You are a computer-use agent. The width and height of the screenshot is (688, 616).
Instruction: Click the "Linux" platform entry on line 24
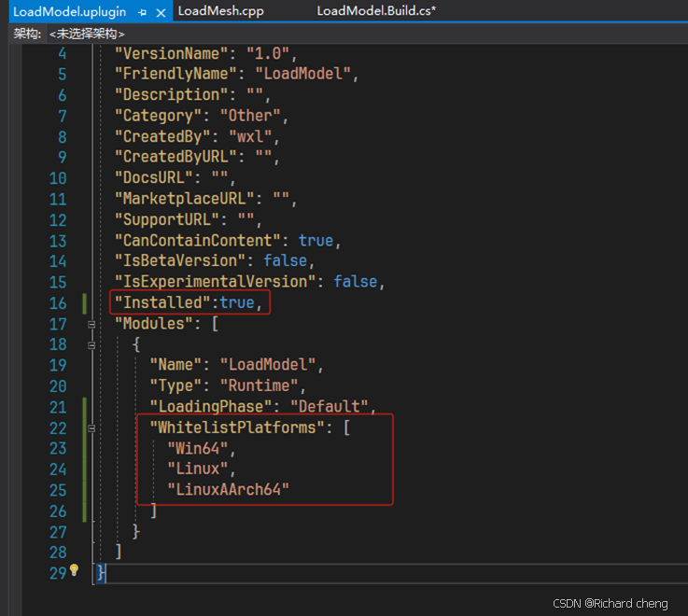pyautogui.click(x=198, y=469)
